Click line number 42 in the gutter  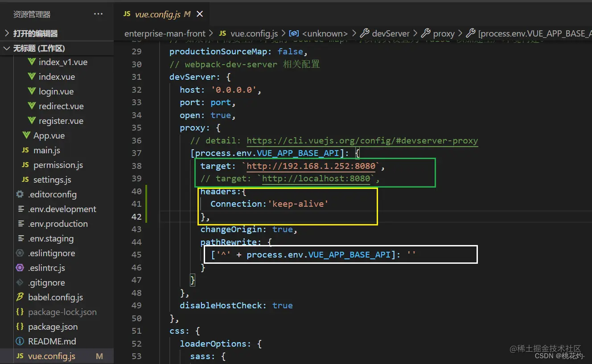(x=136, y=217)
